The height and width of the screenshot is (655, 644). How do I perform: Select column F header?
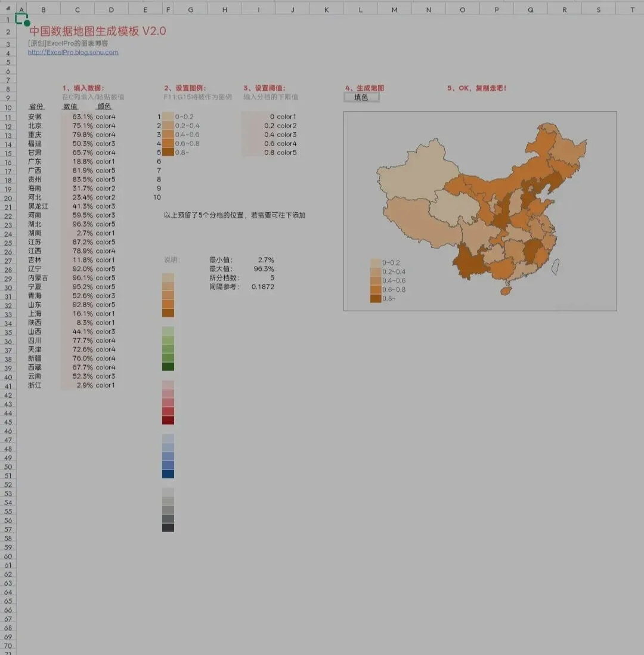click(168, 10)
